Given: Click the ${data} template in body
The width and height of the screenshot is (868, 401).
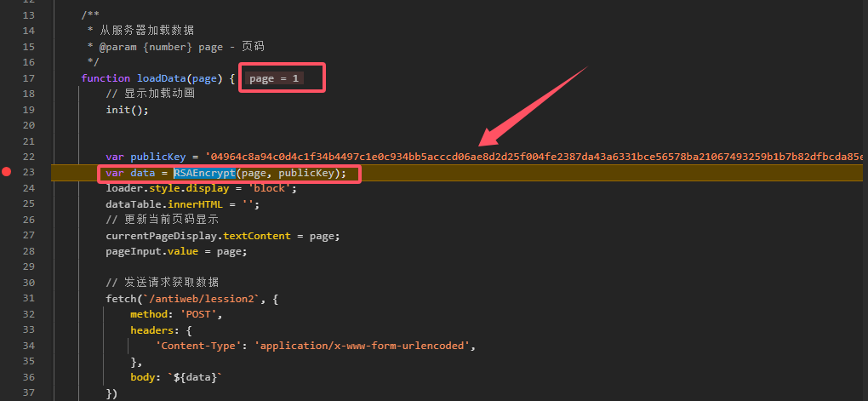Looking at the screenshot, I should click(195, 377).
